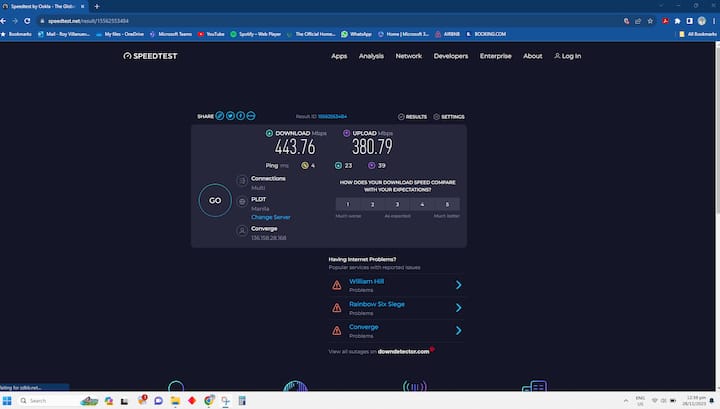Click the PLDT server globe icon
The image size is (720, 409).
tap(242, 202)
